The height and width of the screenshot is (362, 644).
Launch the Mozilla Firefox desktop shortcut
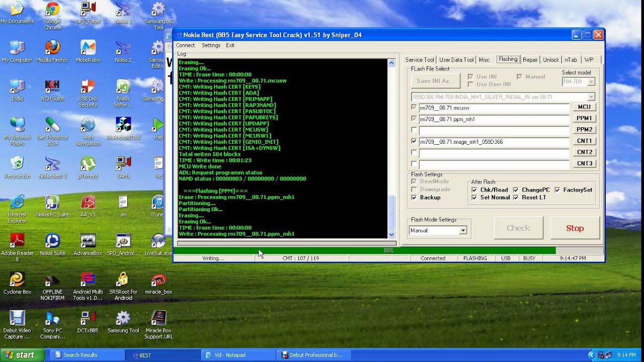click(52, 51)
